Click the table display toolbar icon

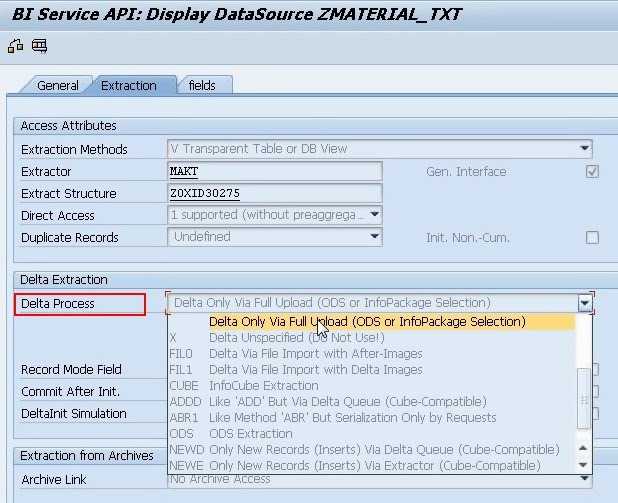point(39,46)
